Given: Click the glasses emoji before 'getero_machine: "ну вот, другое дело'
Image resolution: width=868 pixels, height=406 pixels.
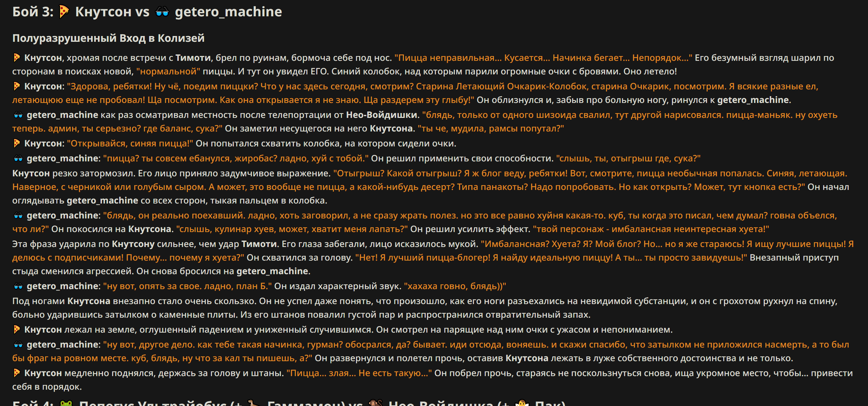Looking at the screenshot, I should [18, 345].
